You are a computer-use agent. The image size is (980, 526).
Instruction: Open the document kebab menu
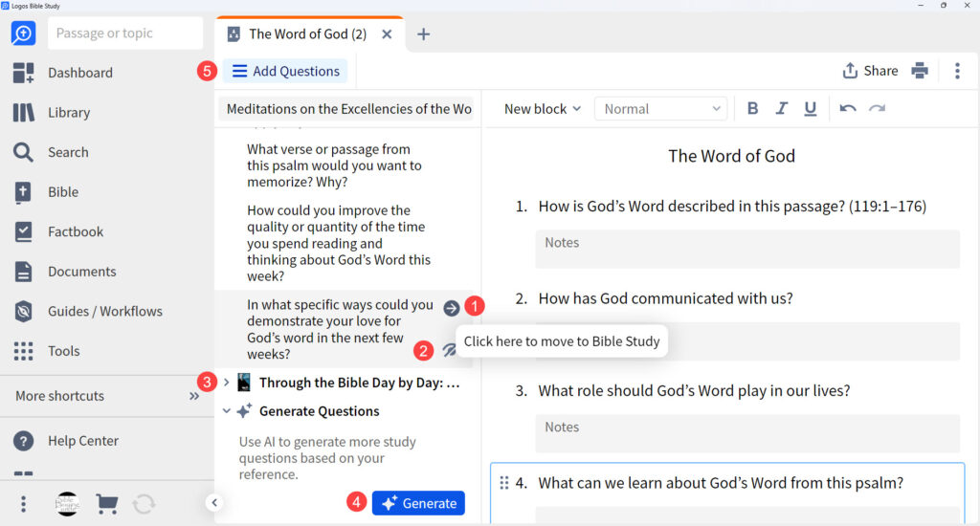pos(957,71)
